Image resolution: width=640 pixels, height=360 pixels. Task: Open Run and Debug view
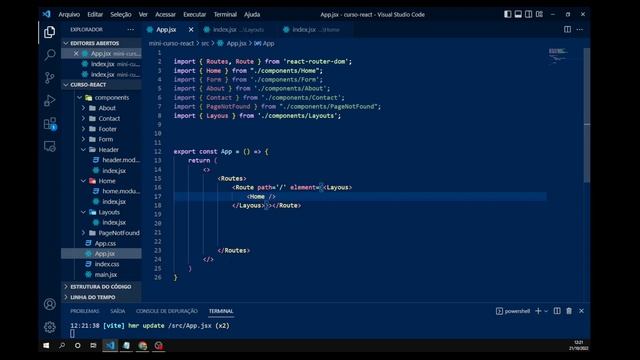pos(49,100)
